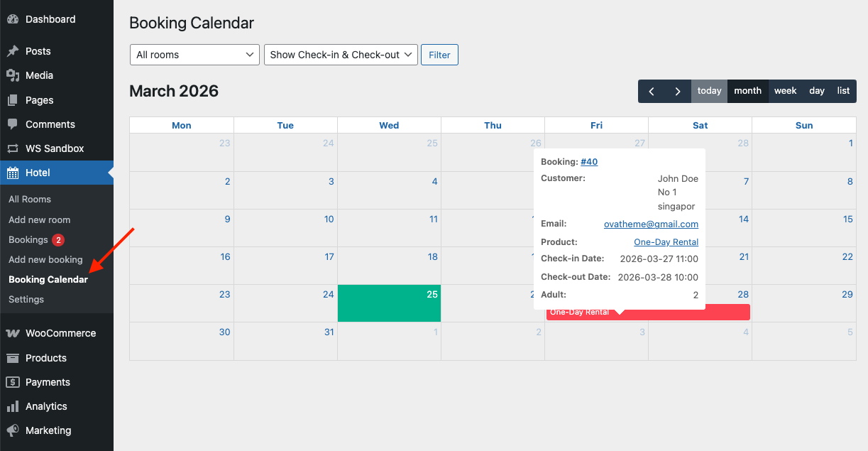868x451 pixels.
Task: Click the Dashboard gauge icon
Action: click(13, 19)
